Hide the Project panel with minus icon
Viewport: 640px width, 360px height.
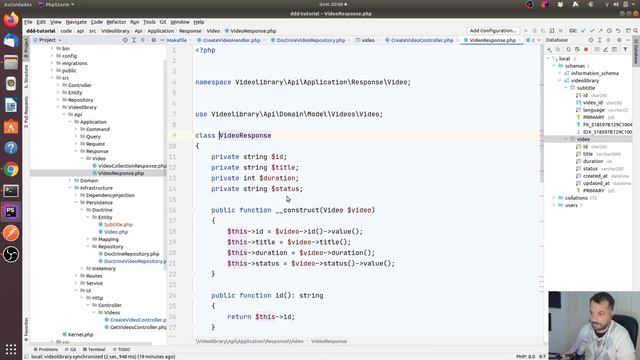pyautogui.click(x=162, y=40)
